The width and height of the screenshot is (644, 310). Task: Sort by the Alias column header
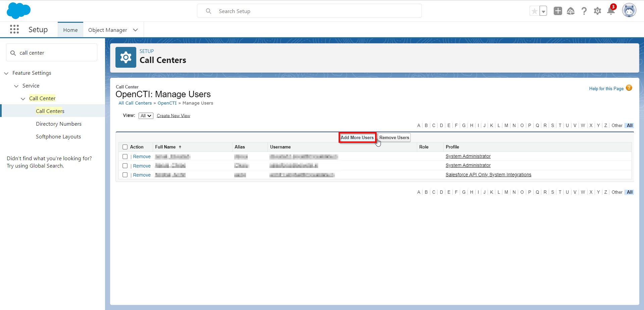tap(240, 147)
